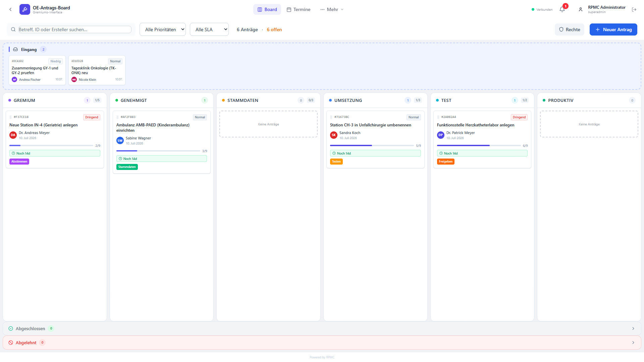The height and width of the screenshot is (362, 644).
Task: Focus the Betreff, ID oder Ersteller search field
Action: (75, 29)
